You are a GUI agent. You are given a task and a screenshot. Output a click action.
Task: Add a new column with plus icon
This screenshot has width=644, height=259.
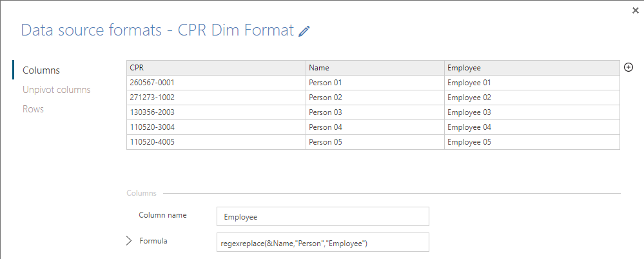(628, 68)
